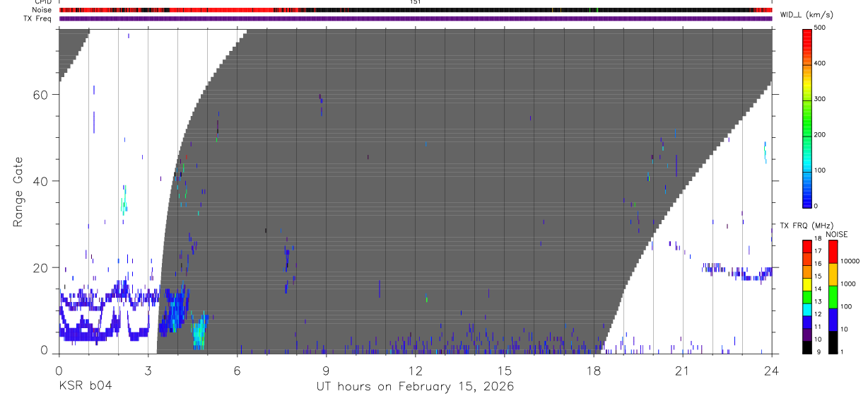Click the yellow swatch on the TX FRQ legend
868x401 pixels.
[x=807, y=284]
